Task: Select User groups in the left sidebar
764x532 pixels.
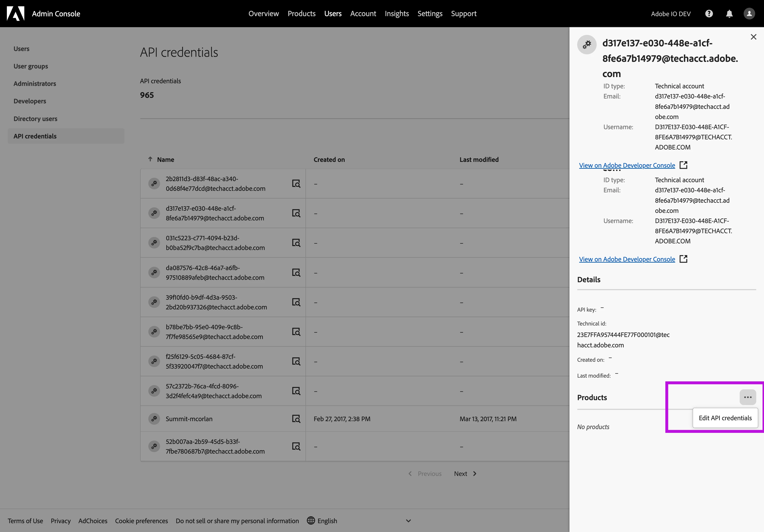Action: 31,66
